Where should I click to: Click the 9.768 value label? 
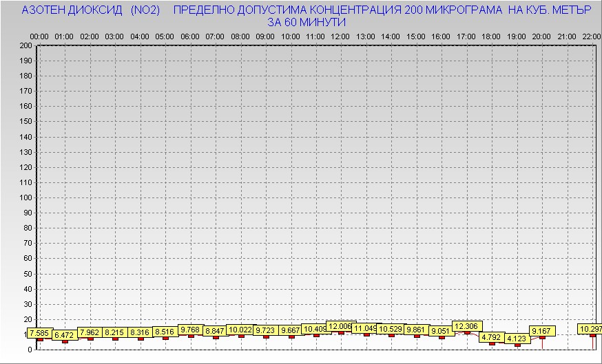tap(189, 330)
